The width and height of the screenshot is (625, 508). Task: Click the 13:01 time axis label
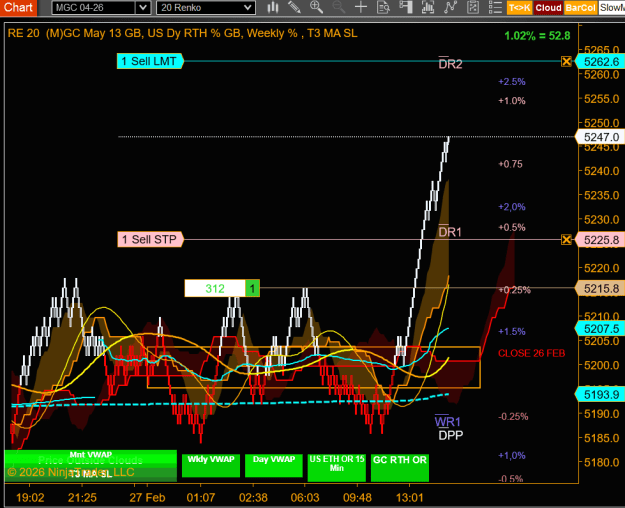pyautogui.click(x=409, y=498)
